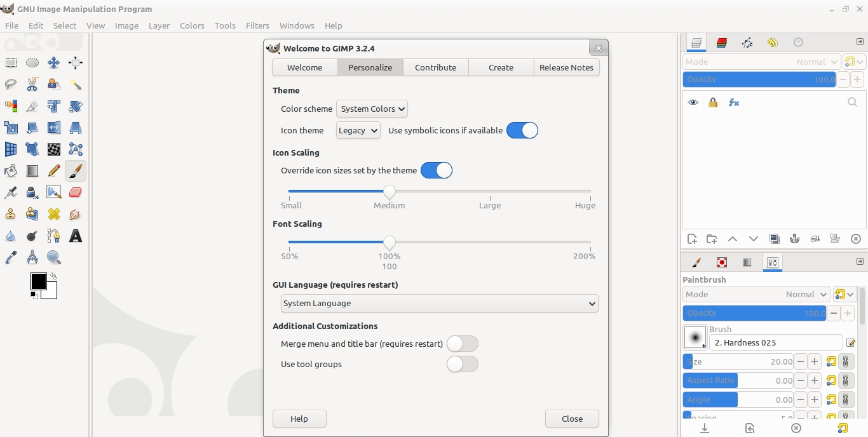
Task: Enable Merge menu and title bar switch
Action: point(463,344)
